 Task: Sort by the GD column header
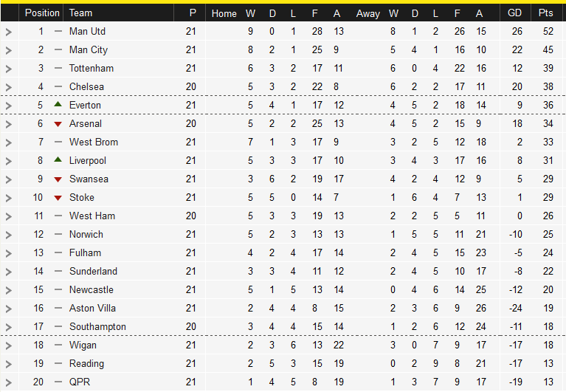[x=514, y=13]
